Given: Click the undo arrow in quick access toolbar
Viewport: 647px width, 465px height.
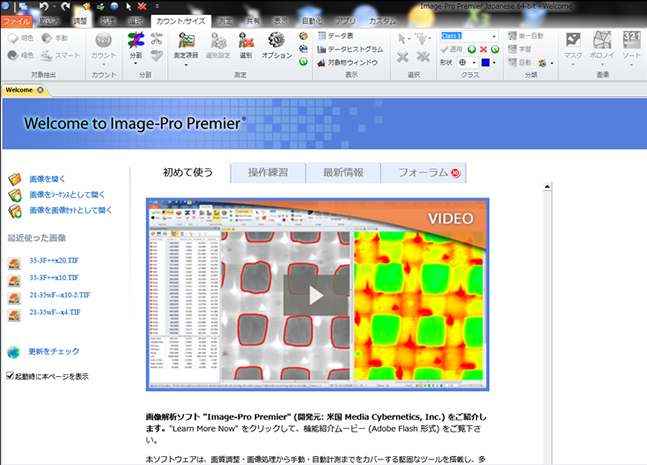Looking at the screenshot, I should 44,6.
